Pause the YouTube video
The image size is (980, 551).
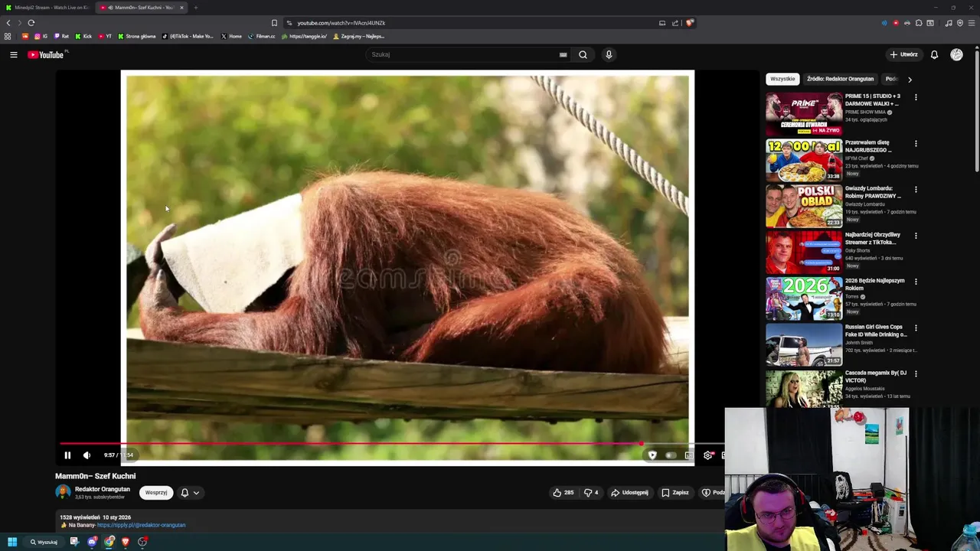[67, 455]
